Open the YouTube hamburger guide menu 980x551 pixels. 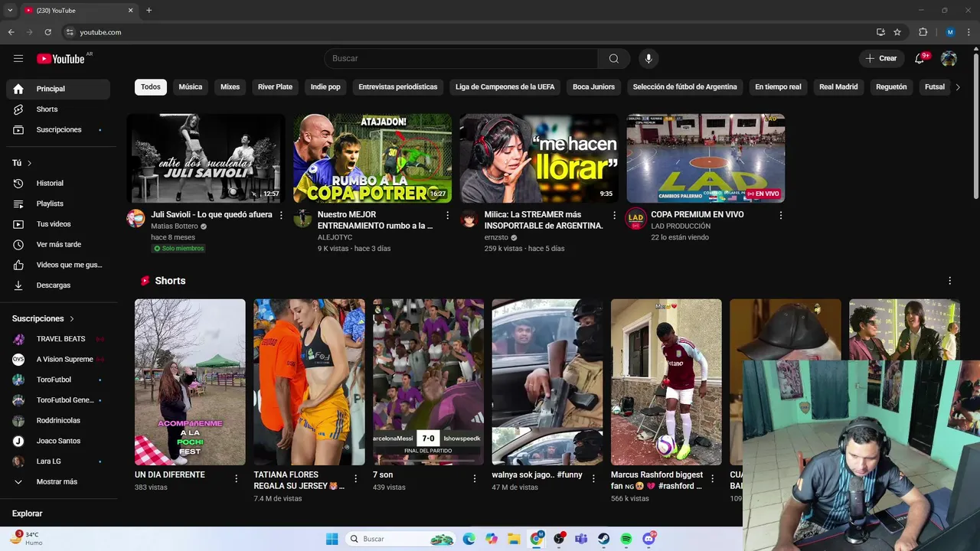point(18,58)
